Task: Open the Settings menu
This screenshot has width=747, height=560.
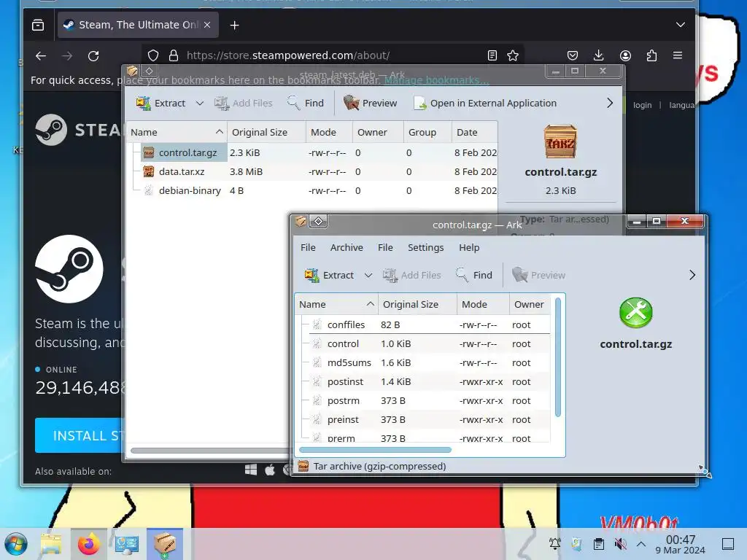Action: pos(425,248)
